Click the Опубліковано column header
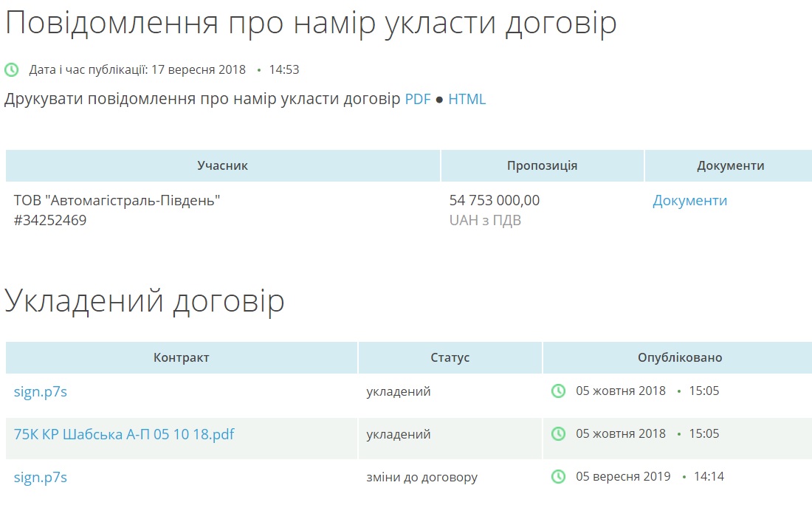 (679, 357)
